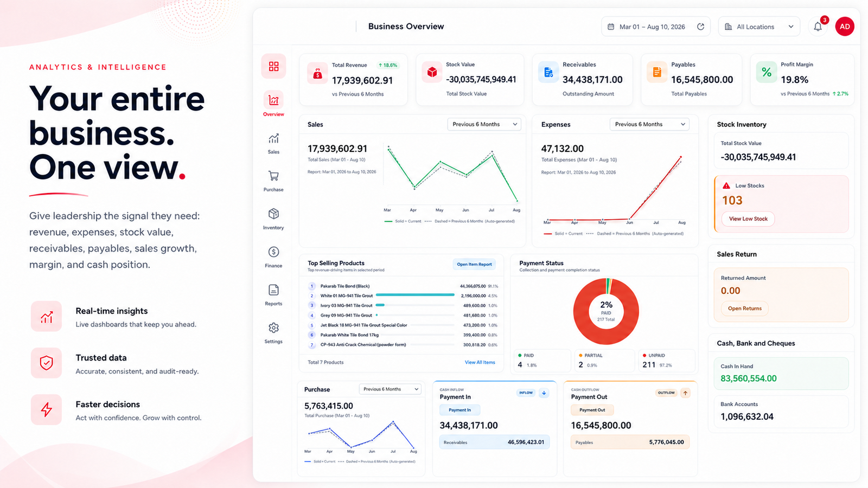The width and height of the screenshot is (868, 488).
Task: Click the Returned Amount 0.00 value
Action: (731, 291)
